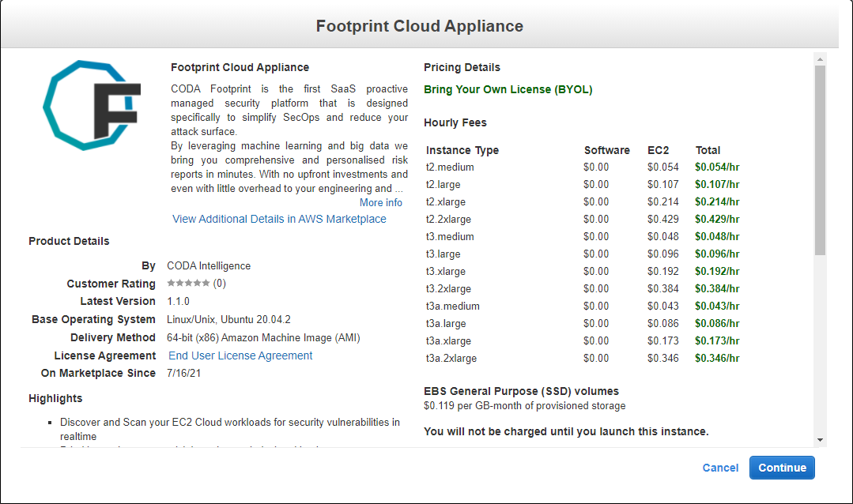Click the 64-bit (x86) Amazon Machine Image text

pyautogui.click(x=263, y=337)
